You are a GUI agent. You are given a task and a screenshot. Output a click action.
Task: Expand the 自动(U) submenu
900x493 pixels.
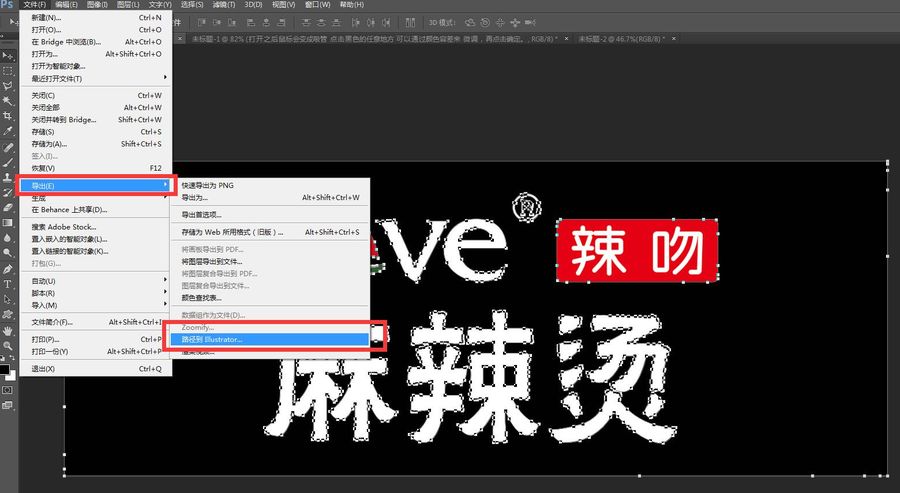96,281
